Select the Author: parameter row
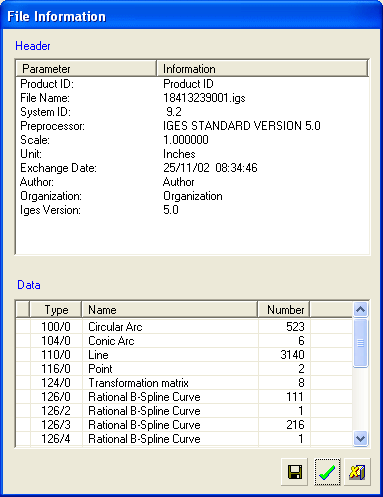383x497 pixels. click(x=192, y=182)
